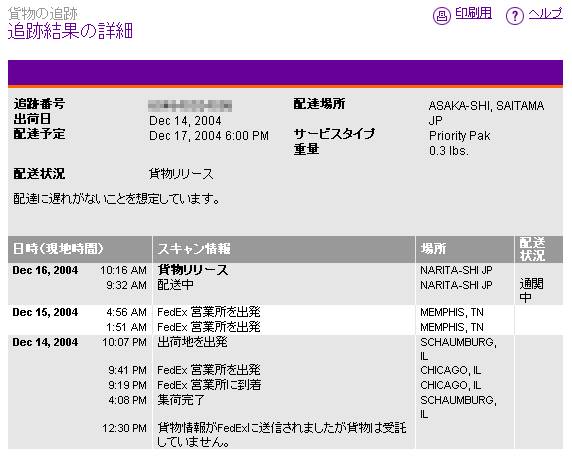572x458 pixels.
Task: Click the purple header banner
Action: click(285, 73)
